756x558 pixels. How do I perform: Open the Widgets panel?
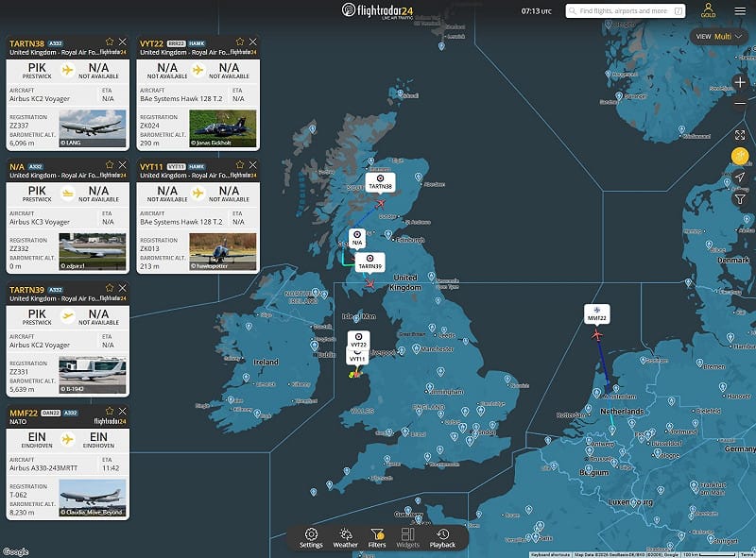click(408, 538)
